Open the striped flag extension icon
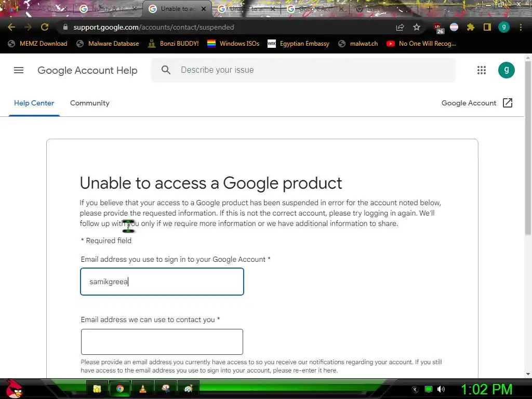The width and height of the screenshot is (532, 399). 454,27
